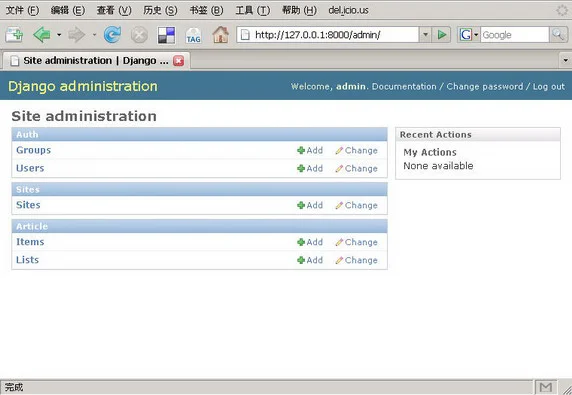Viewport: 572px width, 395px height.
Task: Click the Auth section header
Action: [x=199, y=135]
